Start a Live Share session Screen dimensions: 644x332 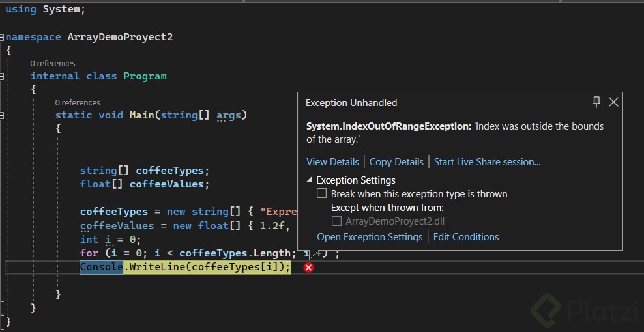(487, 162)
